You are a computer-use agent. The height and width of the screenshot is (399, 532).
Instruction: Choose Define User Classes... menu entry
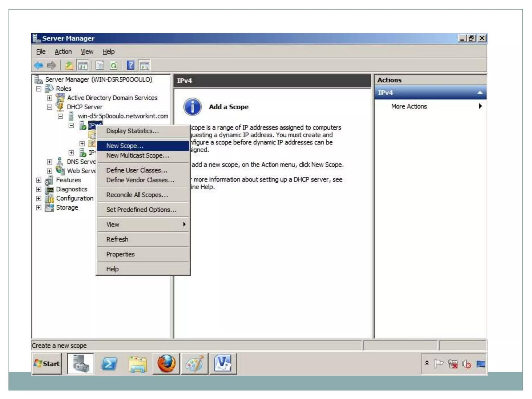click(x=143, y=170)
